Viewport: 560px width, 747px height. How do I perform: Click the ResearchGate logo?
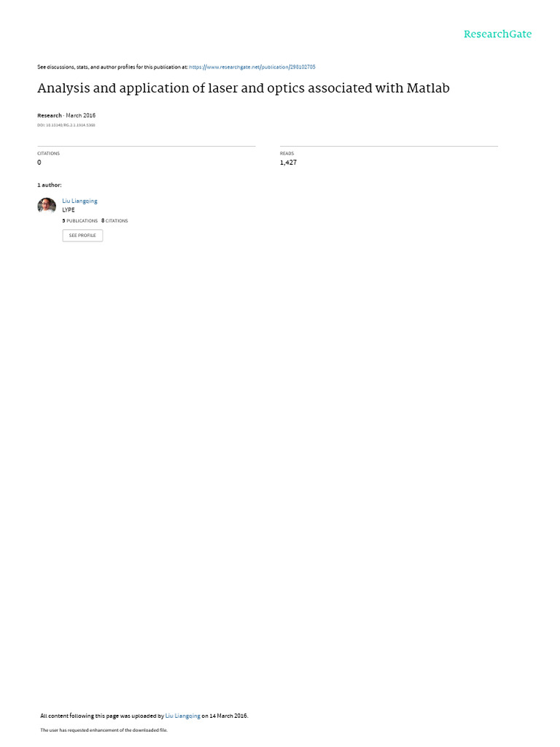coord(497,34)
